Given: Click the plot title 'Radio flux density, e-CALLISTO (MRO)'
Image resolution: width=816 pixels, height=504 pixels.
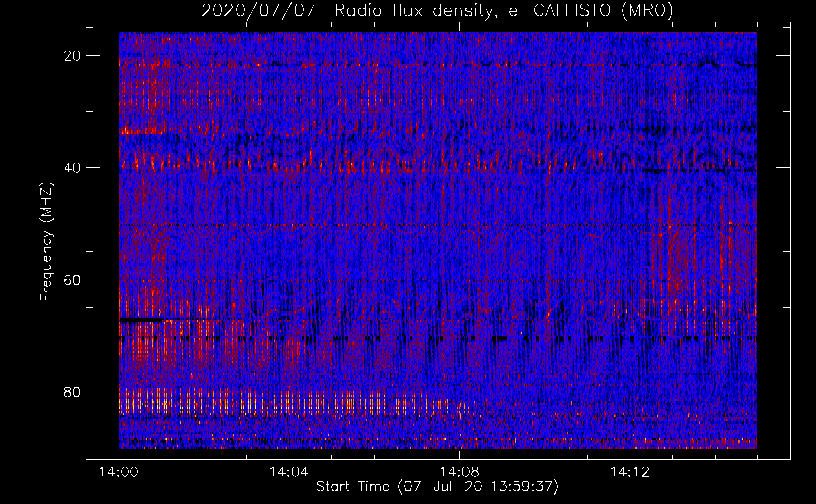Looking at the screenshot, I should click(x=504, y=10).
